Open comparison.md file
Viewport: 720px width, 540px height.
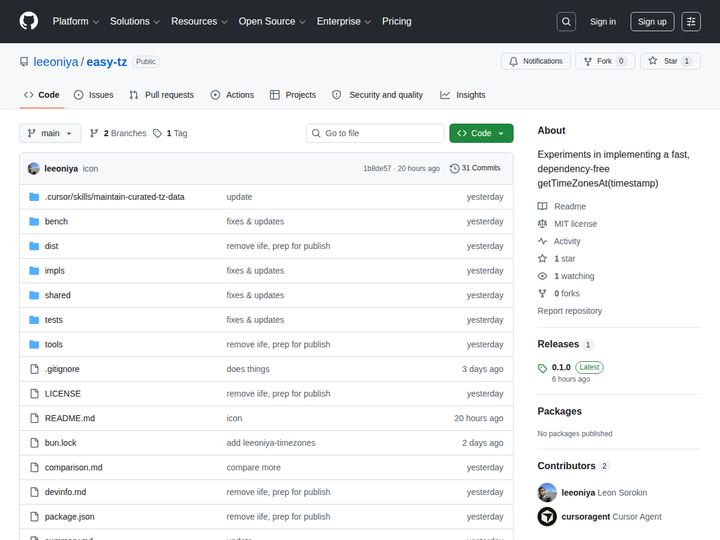(73, 467)
